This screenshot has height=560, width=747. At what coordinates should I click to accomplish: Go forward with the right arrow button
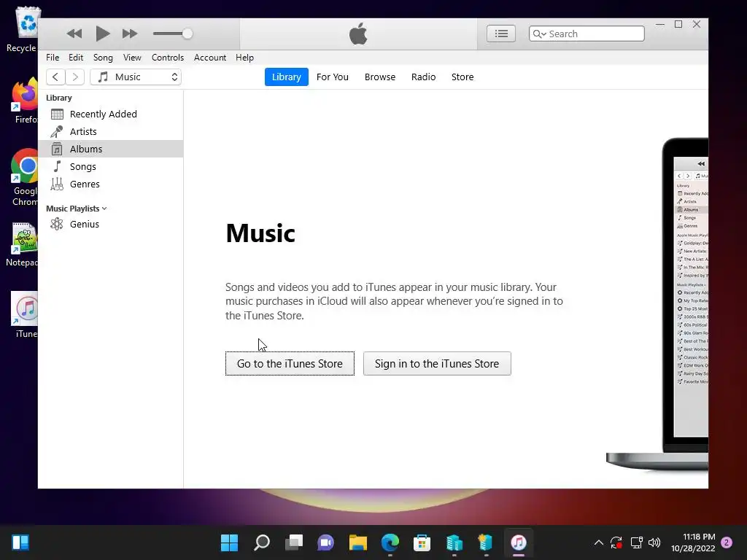coord(75,77)
